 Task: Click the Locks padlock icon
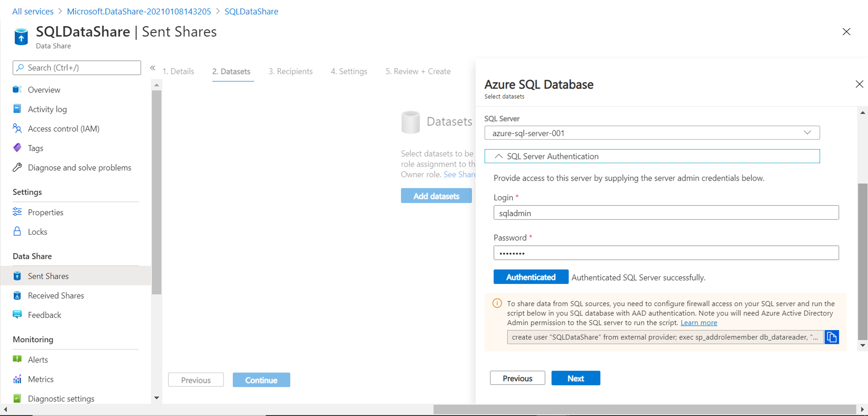click(x=17, y=231)
